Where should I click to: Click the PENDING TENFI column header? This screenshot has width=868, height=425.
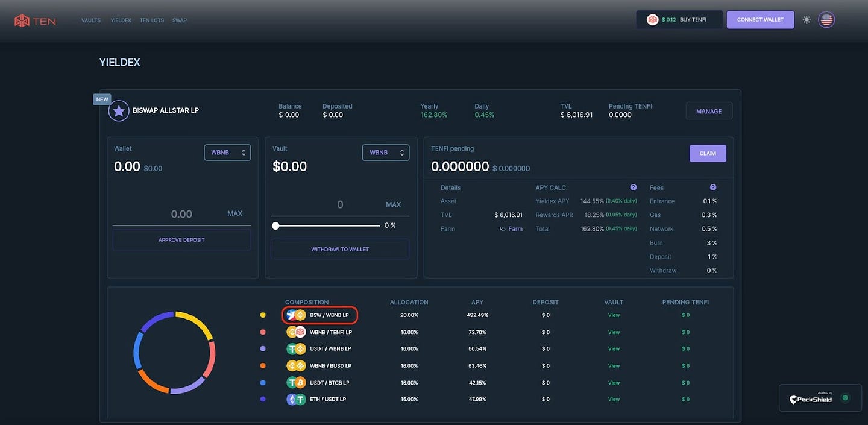tap(685, 302)
